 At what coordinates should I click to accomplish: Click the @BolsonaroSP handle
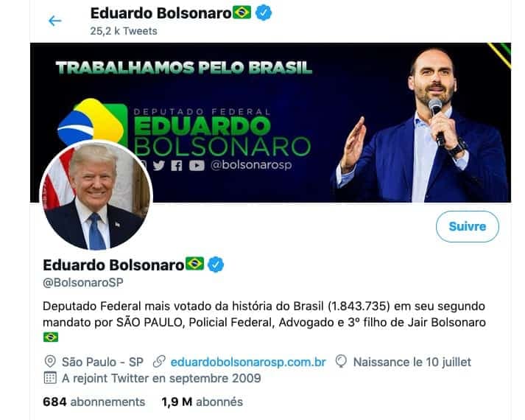click(x=83, y=283)
